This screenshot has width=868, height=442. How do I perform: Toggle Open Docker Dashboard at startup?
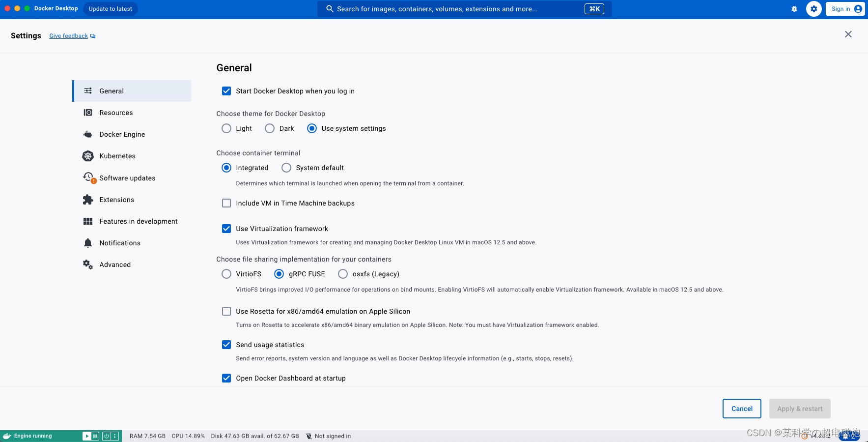click(x=226, y=378)
